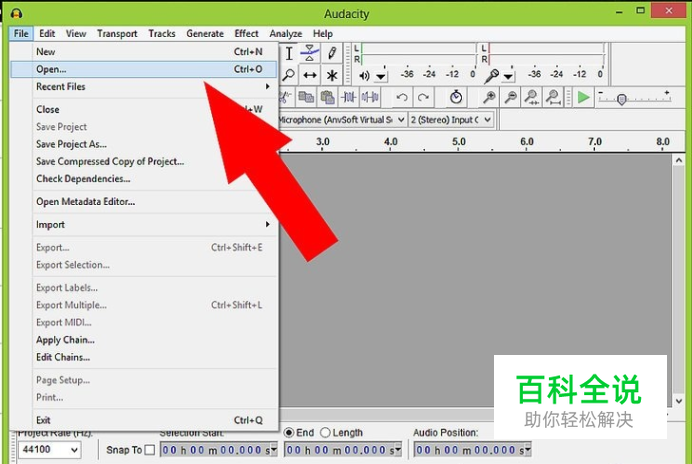
Task: Select the Selection (I-beam) tool
Action: coord(289,53)
